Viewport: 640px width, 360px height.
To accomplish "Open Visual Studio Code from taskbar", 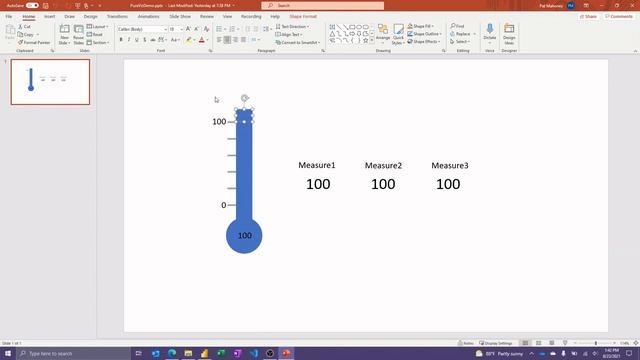I will pyautogui.click(x=253, y=353).
